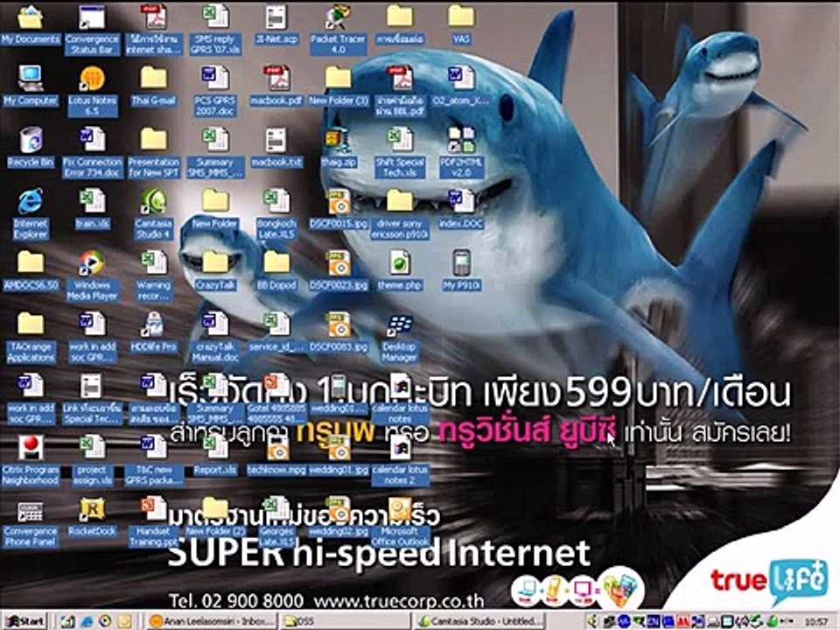Open wedding02.jpg image
This screenshot has height=630, width=840.
tap(338, 518)
